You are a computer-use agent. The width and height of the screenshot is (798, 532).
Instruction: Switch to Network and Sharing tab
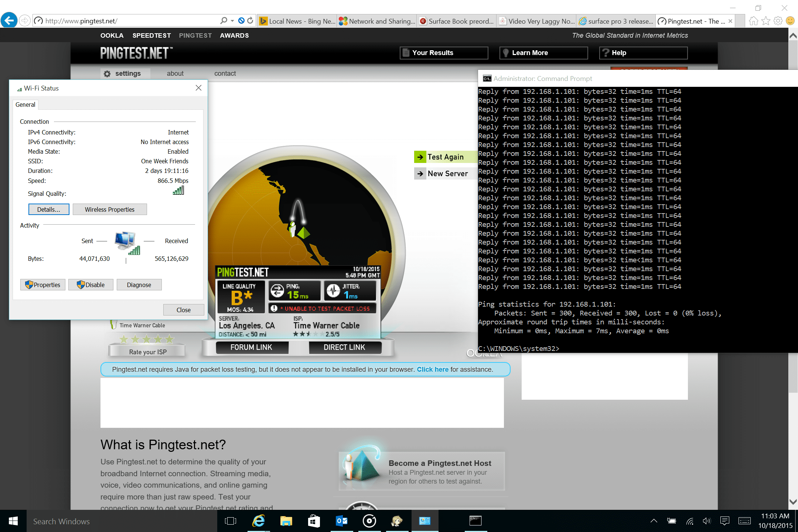tap(377, 21)
